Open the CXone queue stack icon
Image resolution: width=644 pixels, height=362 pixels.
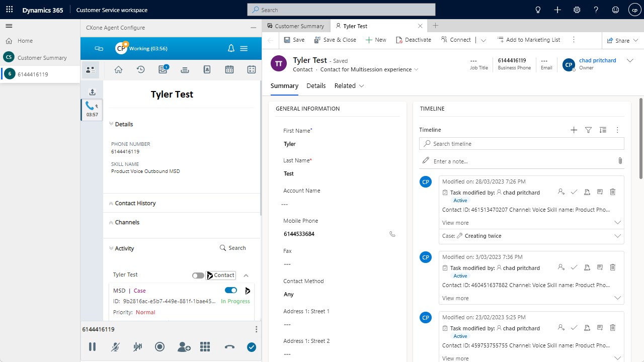coord(185,70)
